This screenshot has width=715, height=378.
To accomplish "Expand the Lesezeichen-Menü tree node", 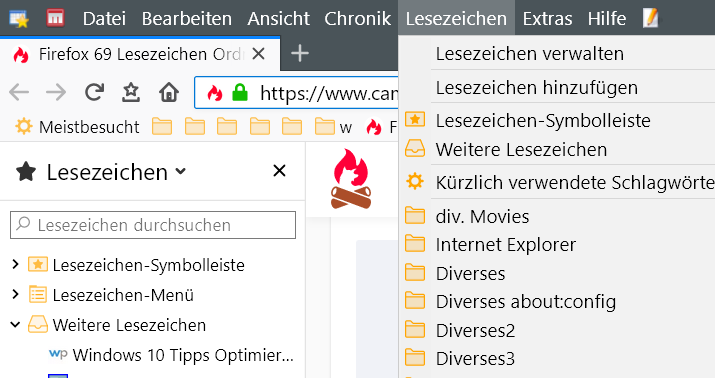I will pos(15,295).
